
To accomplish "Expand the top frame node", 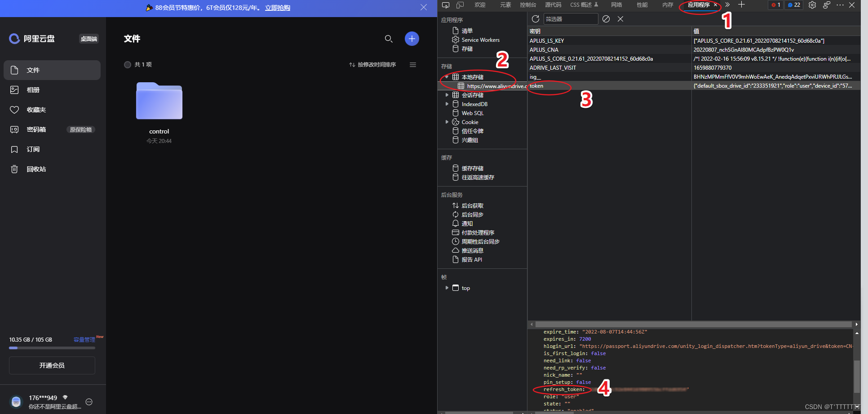I will point(447,288).
